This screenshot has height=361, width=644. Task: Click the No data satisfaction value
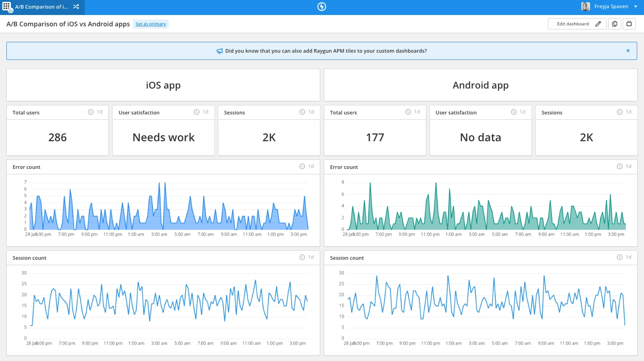(481, 138)
